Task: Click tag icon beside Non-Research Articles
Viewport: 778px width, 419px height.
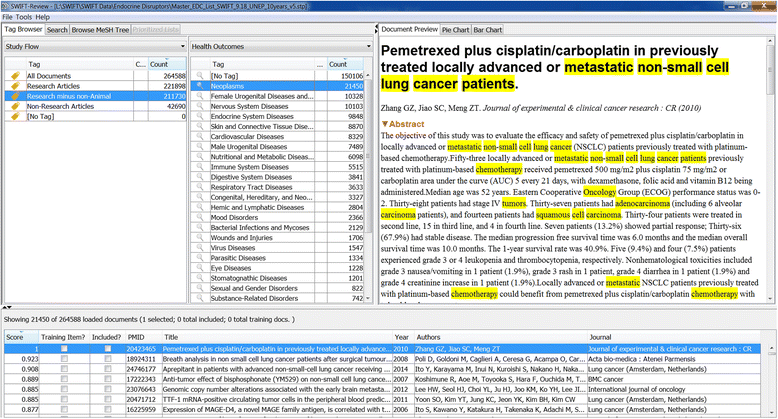Action: click(x=14, y=106)
